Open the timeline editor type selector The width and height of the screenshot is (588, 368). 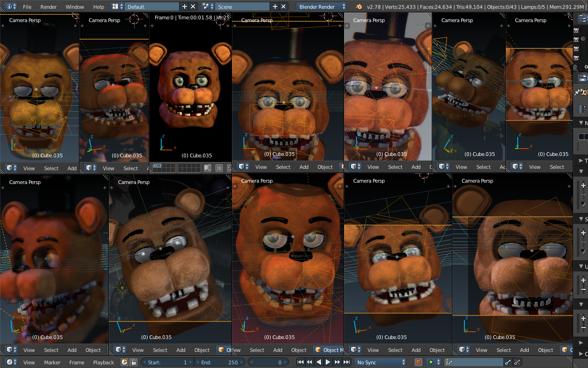point(11,362)
